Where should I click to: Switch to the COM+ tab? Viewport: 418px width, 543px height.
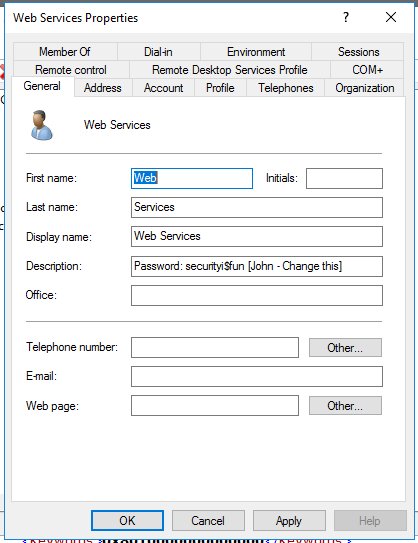(x=367, y=70)
